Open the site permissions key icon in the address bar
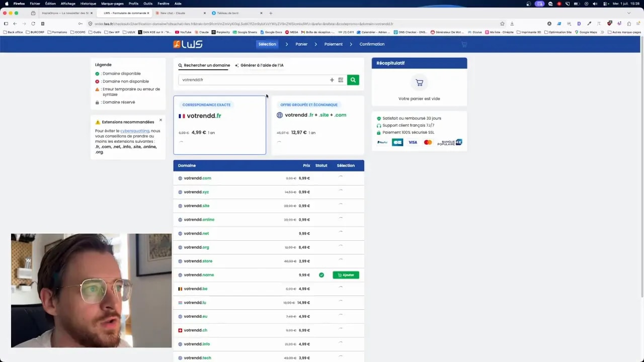644x362 pixels. coord(80,24)
